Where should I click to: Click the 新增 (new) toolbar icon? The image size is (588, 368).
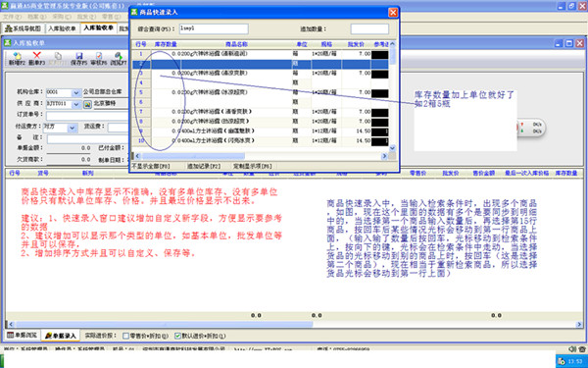coord(17,56)
